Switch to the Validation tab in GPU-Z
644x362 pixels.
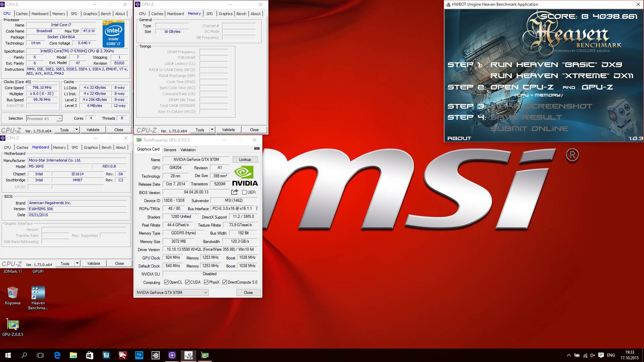pos(188,149)
